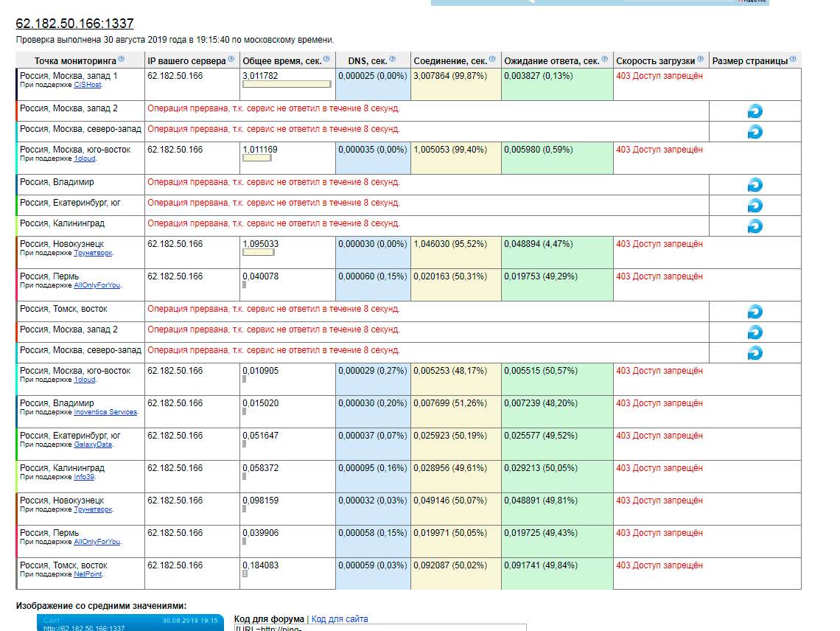Retry check for failed Томск, восток row

click(x=755, y=312)
